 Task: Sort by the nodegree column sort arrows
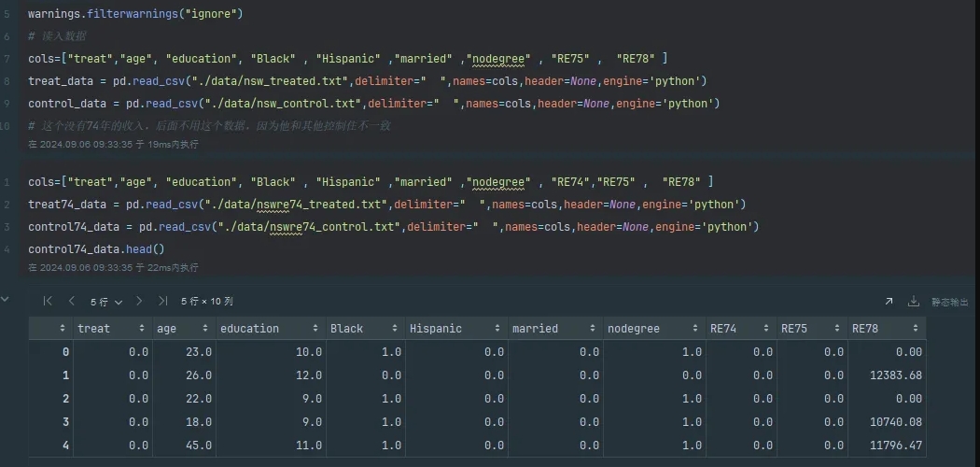pyautogui.click(x=695, y=328)
